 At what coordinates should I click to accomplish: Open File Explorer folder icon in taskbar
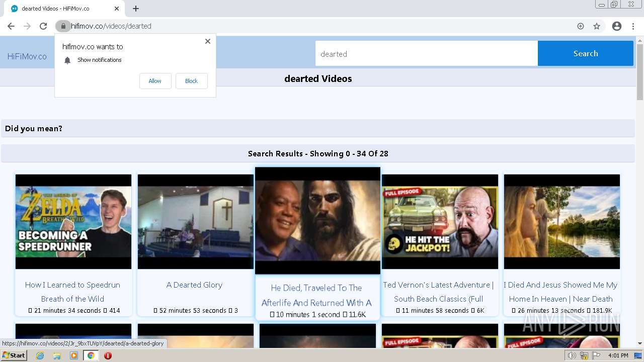pos(57,355)
